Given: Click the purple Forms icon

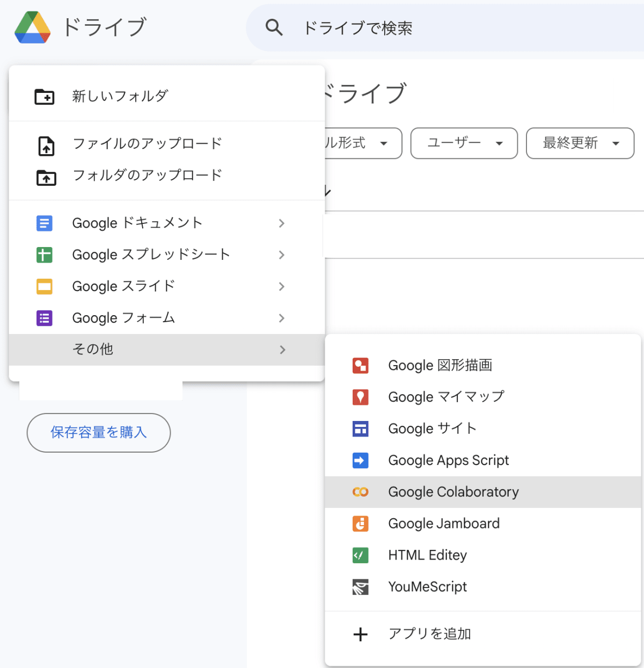Looking at the screenshot, I should click(x=45, y=318).
